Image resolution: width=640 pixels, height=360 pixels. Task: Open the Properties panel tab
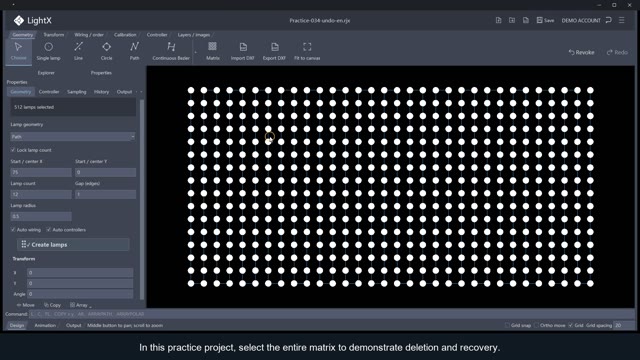(x=101, y=73)
